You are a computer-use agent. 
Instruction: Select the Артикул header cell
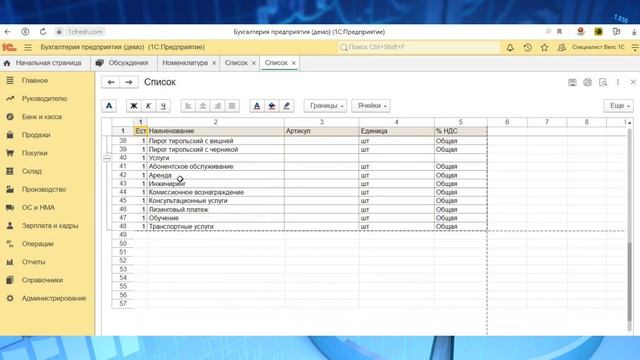click(x=322, y=131)
